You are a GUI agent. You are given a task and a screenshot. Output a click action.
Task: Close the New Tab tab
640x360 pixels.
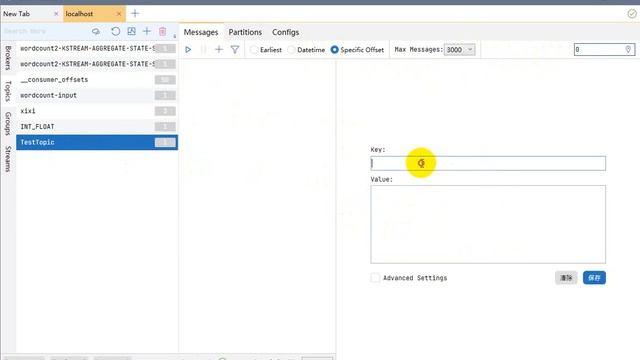[x=56, y=14]
